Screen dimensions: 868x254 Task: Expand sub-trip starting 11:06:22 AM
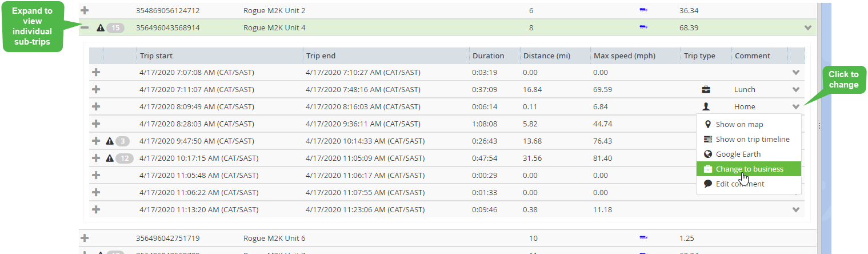pyautogui.click(x=96, y=192)
